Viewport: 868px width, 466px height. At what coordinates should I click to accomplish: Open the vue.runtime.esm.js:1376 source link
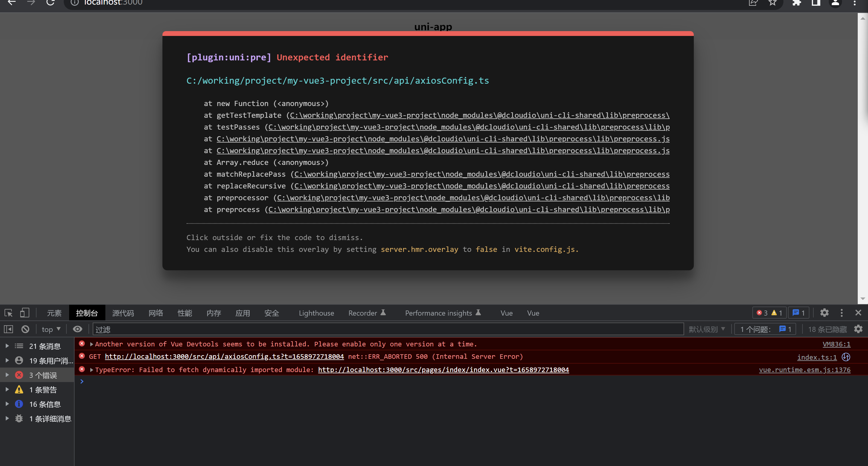click(x=804, y=370)
